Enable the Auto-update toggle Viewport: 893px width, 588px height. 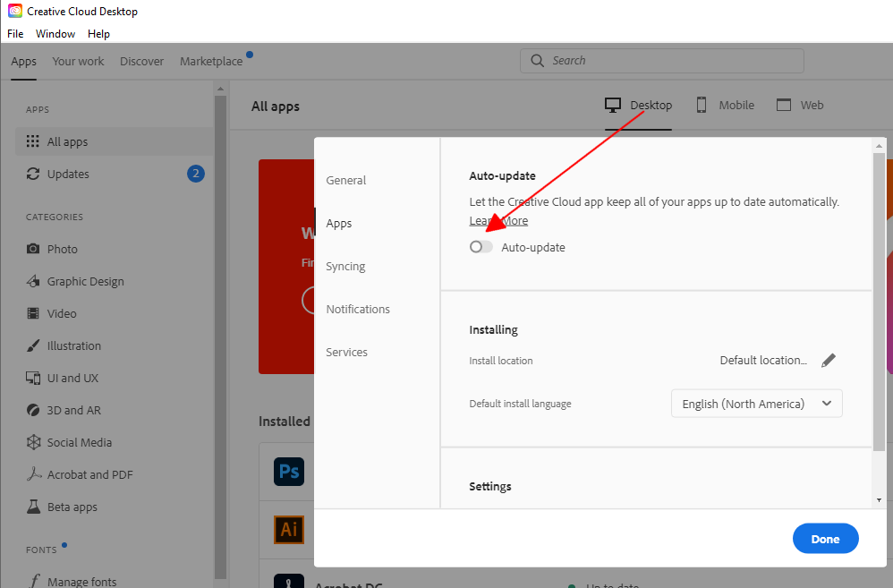[481, 247]
